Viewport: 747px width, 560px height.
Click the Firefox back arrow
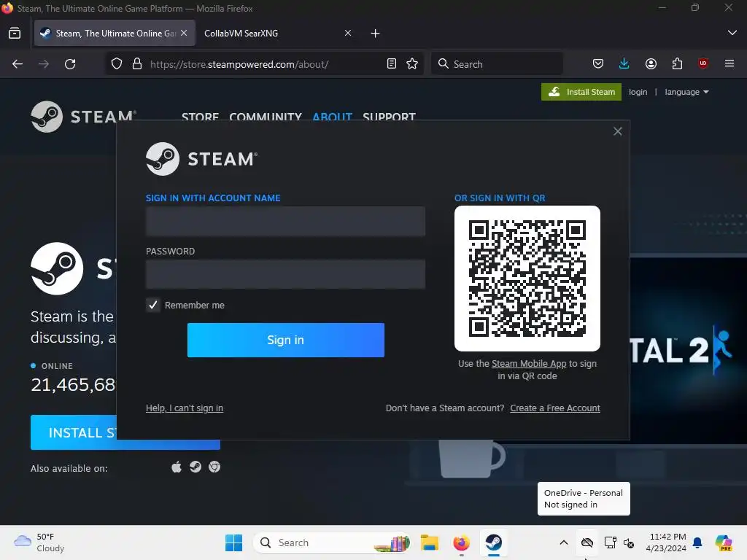tap(18, 64)
